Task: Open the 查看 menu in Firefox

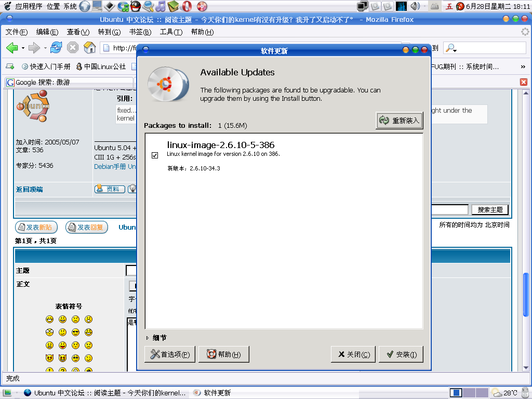Action: pyautogui.click(x=78, y=32)
